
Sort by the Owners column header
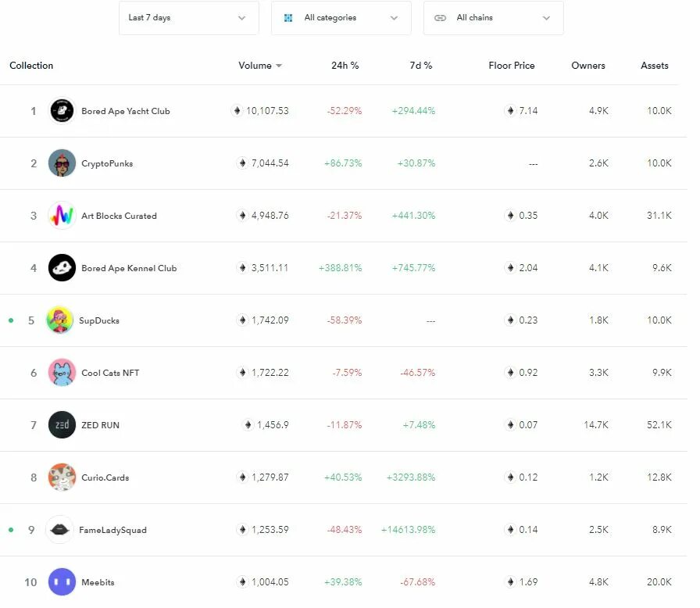(588, 66)
